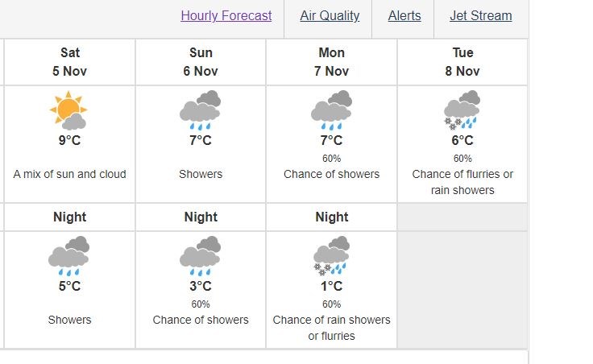Select the Mon 7 Nov column header
Screen dimensions: 593x364
(331, 62)
